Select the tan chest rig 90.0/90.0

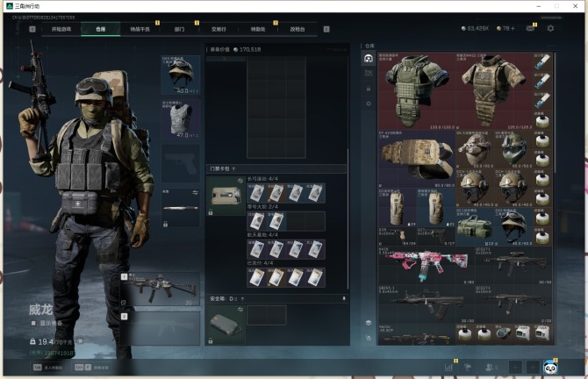[x=417, y=159]
